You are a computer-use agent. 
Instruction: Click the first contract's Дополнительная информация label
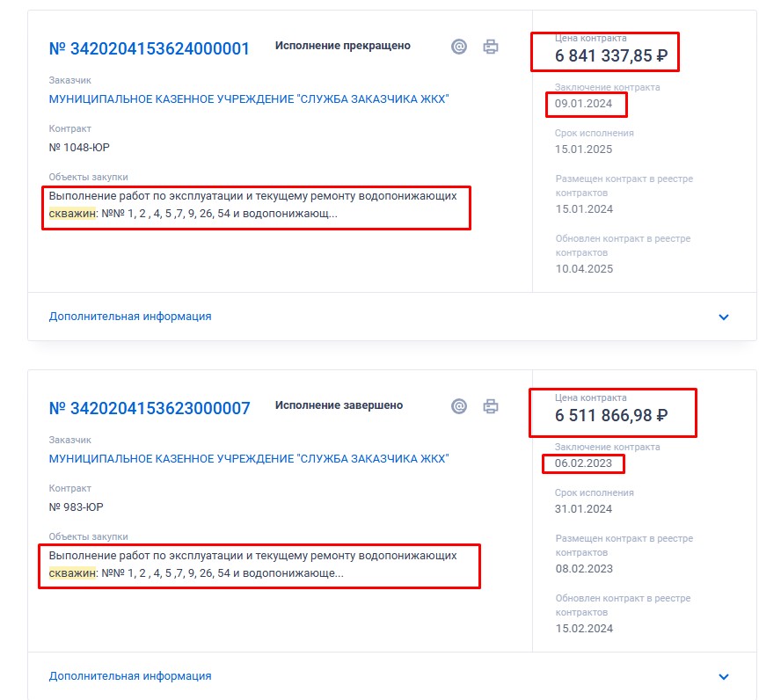(130, 317)
